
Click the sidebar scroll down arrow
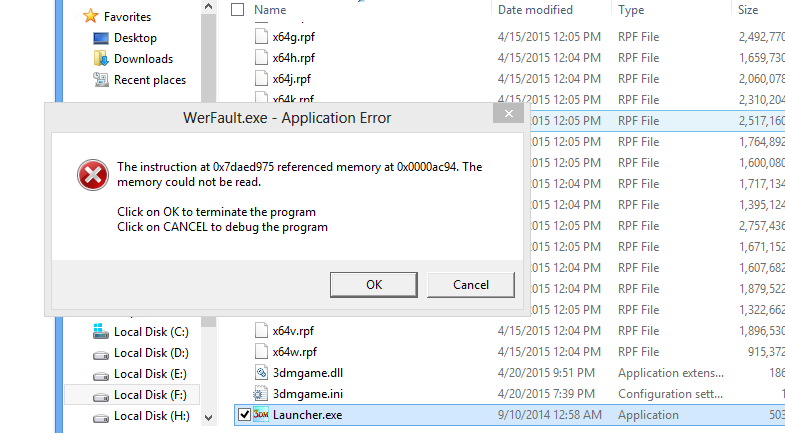pos(209,417)
